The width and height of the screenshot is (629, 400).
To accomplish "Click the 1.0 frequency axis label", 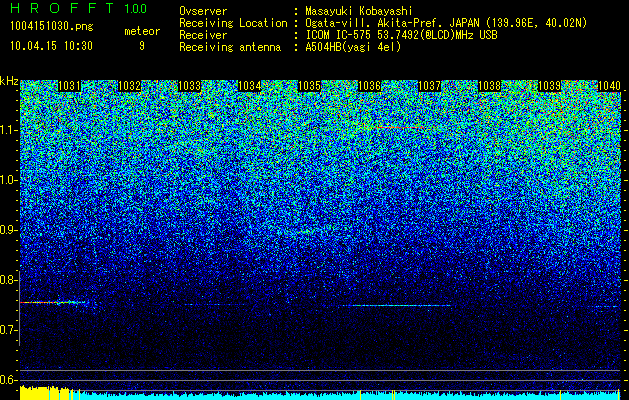I will pos(9,180).
